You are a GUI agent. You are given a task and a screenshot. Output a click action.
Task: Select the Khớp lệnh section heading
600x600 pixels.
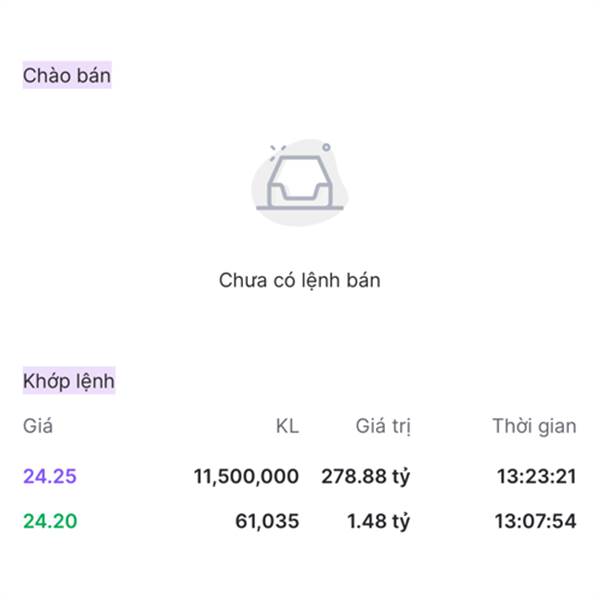69,381
